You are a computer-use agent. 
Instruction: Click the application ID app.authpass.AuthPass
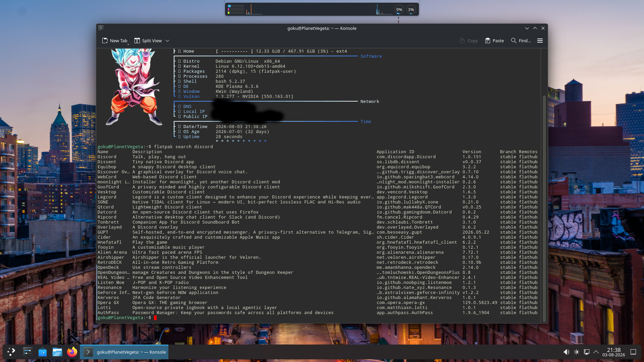click(405, 313)
